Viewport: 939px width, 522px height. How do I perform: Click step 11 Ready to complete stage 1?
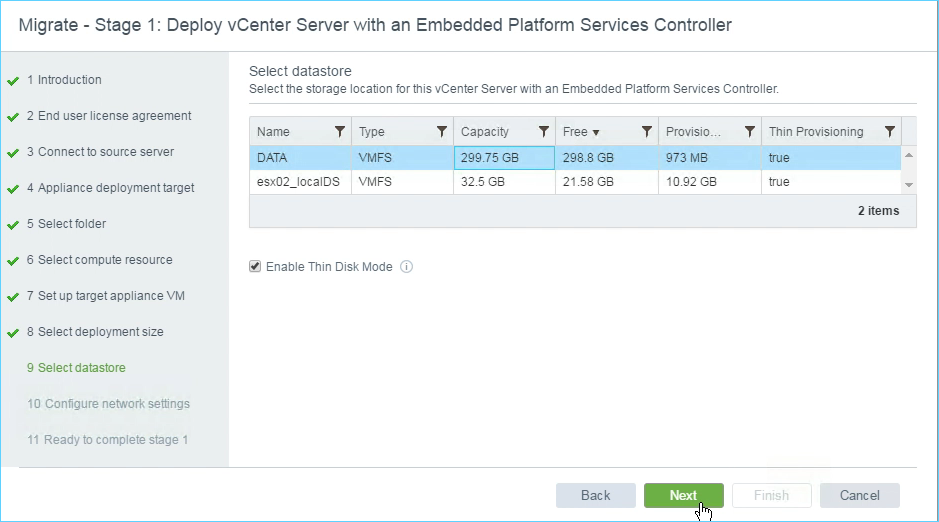(108, 439)
